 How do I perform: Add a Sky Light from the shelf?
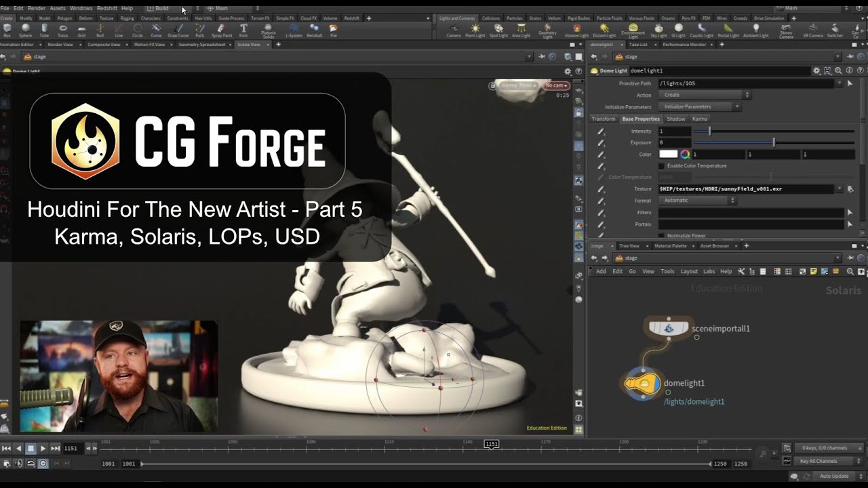[658, 30]
